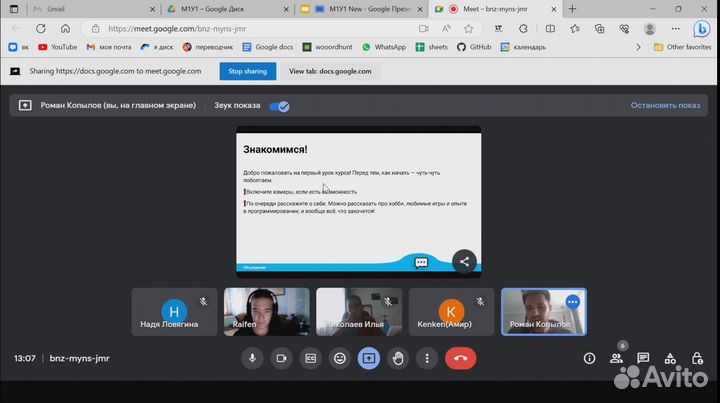This screenshot has height=403, width=720.
Task: Click share icon on presentation slide
Action: pyautogui.click(x=464, y=262)
